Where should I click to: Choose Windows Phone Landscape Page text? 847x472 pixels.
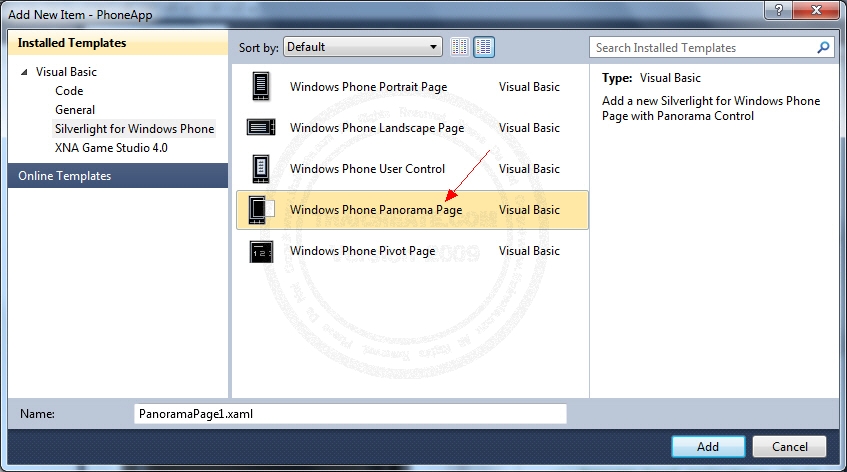point(377,128)
